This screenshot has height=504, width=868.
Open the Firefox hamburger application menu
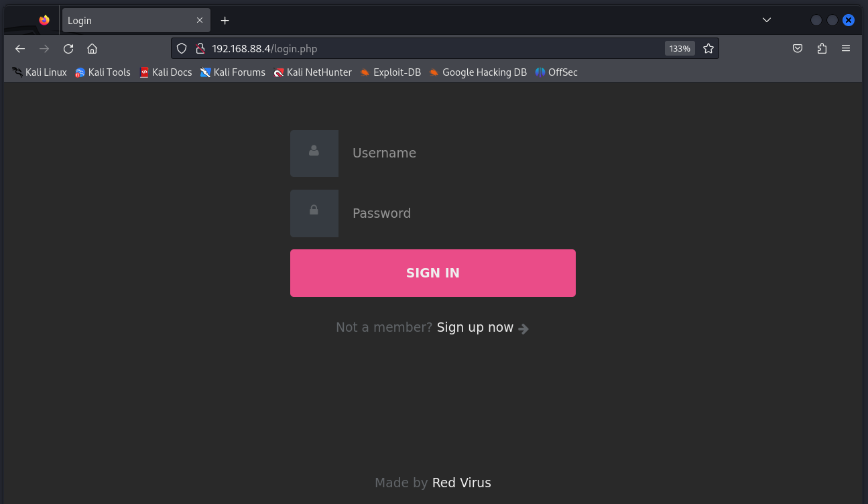(x=846, y=48)
